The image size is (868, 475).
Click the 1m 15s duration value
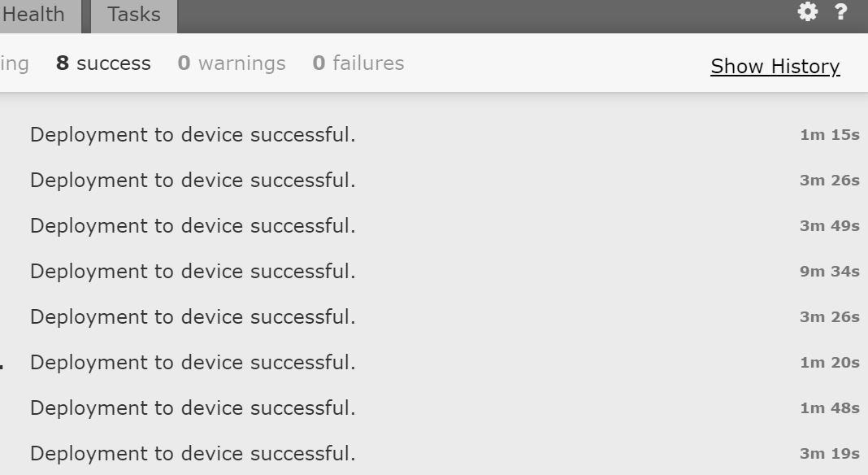coord(829,135)
